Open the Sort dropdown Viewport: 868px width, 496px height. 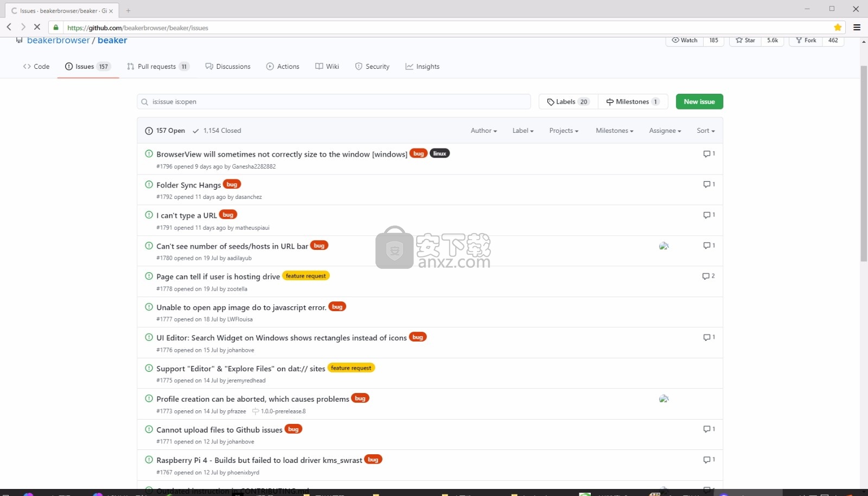pos(706,131)
